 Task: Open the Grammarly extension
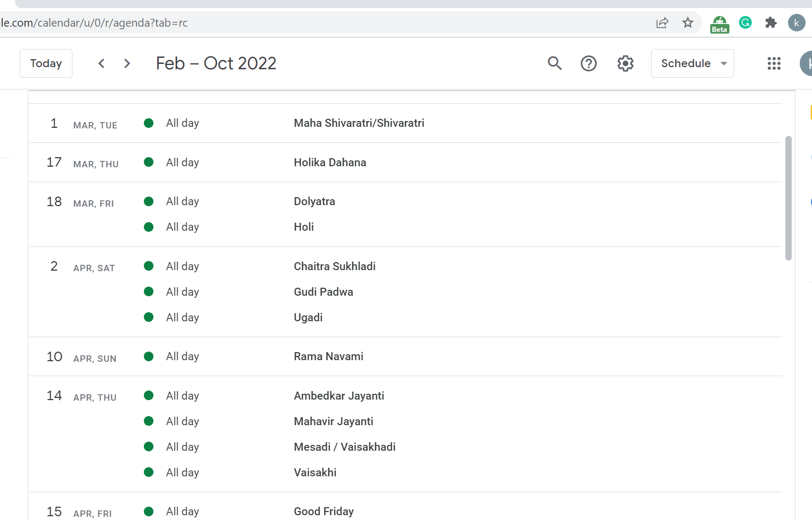pyautogui.click(x=745, y=22)
